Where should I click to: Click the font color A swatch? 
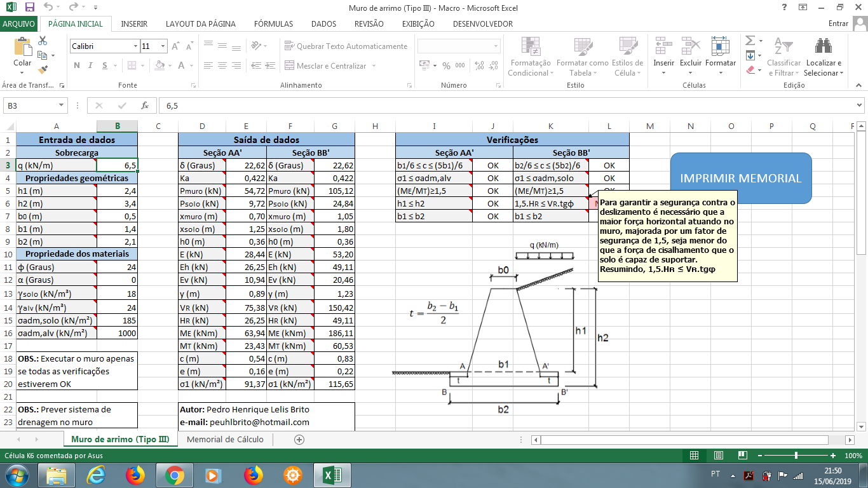(182, 65)
